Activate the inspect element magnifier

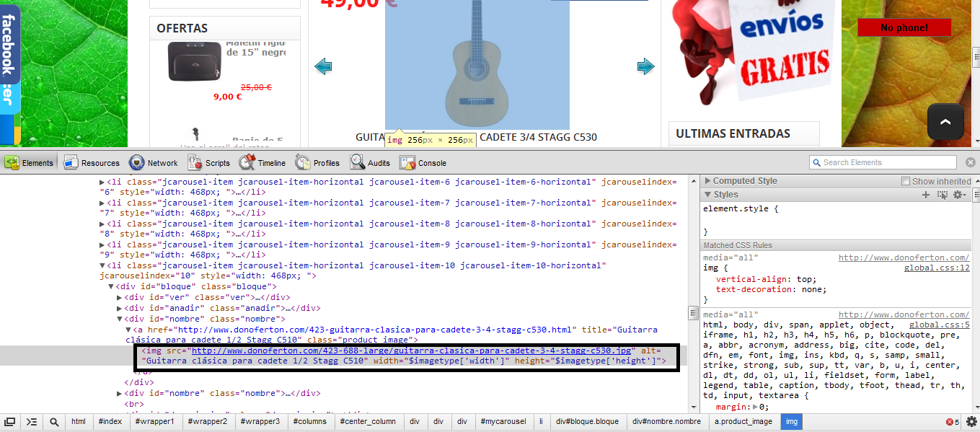point(54,421)
